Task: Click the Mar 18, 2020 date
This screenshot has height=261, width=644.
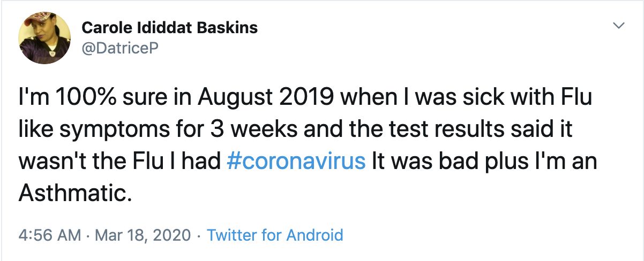Action: click(144, 234)
